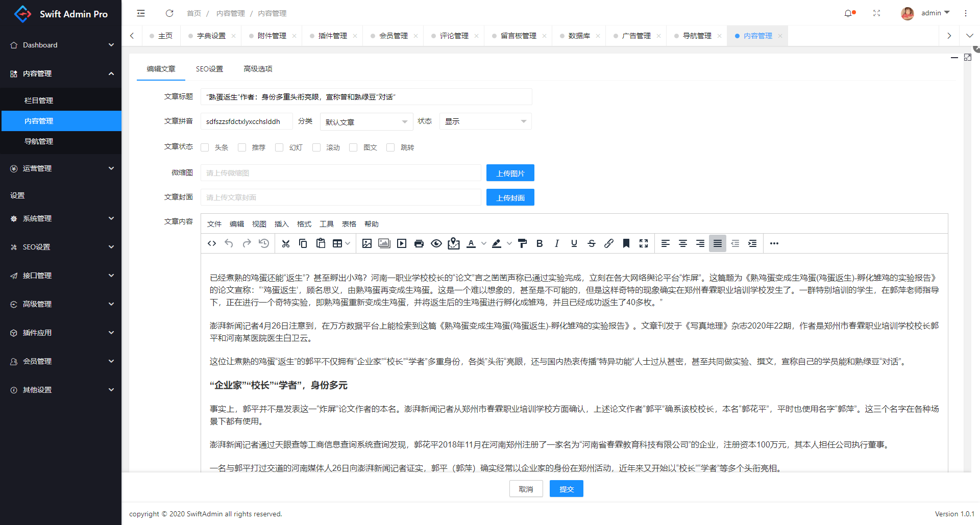Screen dimensions: 980x525
Task: Select the insert link icon
Action: (608, 243)
